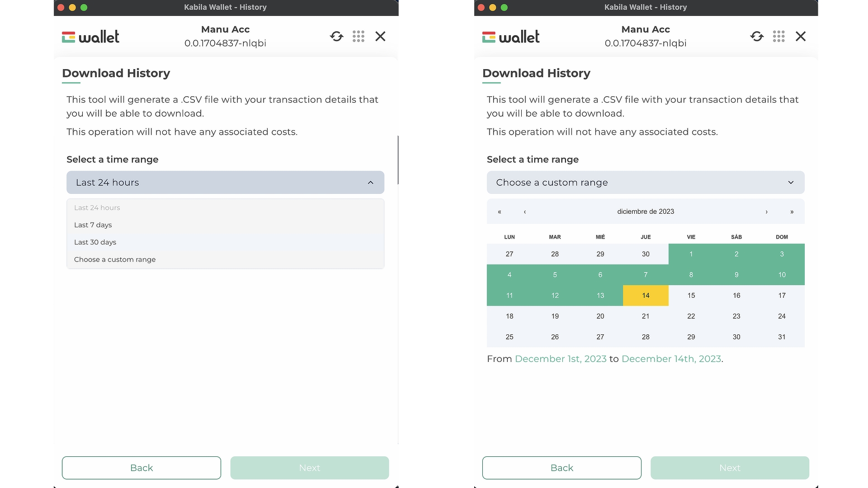Screen dimensions: 868x488
Task: Close the left wallet panel with X
Action: click(x=380, y=36)
